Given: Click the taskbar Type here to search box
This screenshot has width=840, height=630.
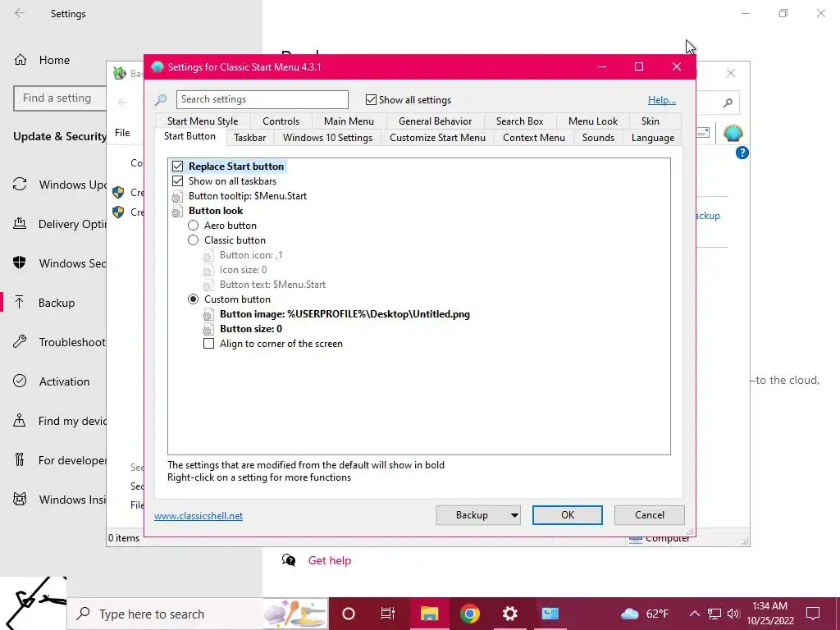Looking at the screenshot, I should pyautogui.click(x=166, y=614).
